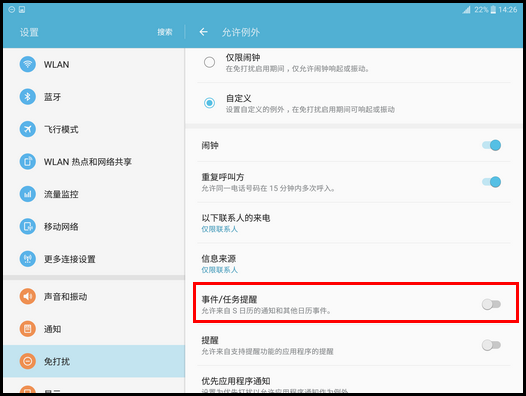This screenshot has height=396, width=526.
Task: Tap the 更多连接设置 antenna icon
Action: pyautogui.click(x=28, y=259)
